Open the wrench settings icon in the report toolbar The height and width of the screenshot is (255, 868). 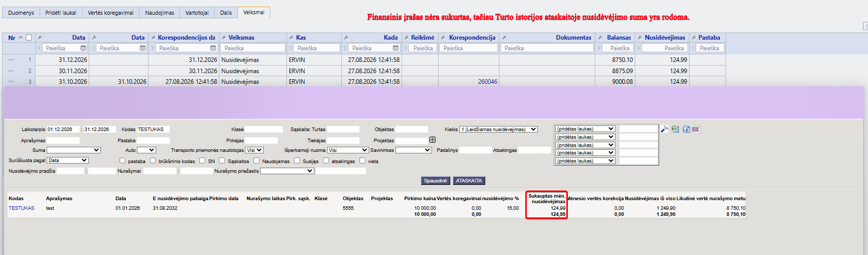click(664, 129)
